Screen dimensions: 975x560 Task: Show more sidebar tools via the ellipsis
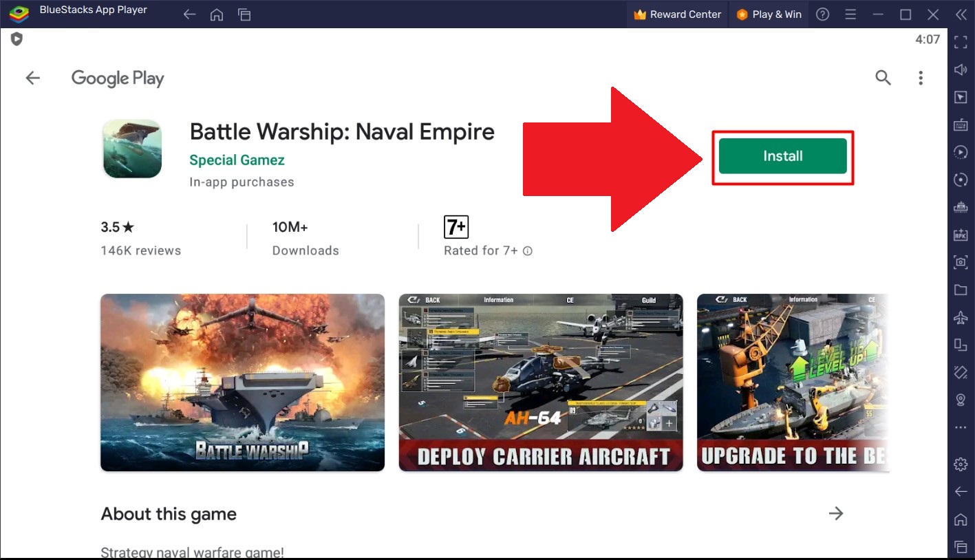[961, 427]
